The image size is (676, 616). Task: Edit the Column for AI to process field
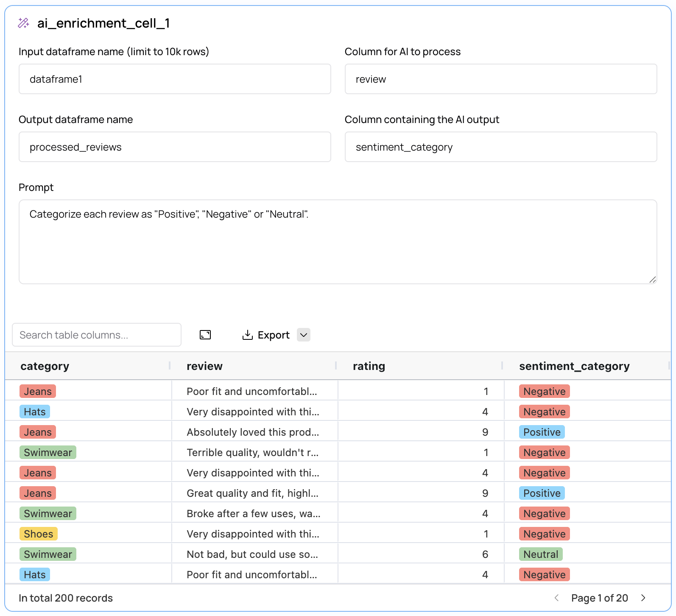tap(501, 79)
